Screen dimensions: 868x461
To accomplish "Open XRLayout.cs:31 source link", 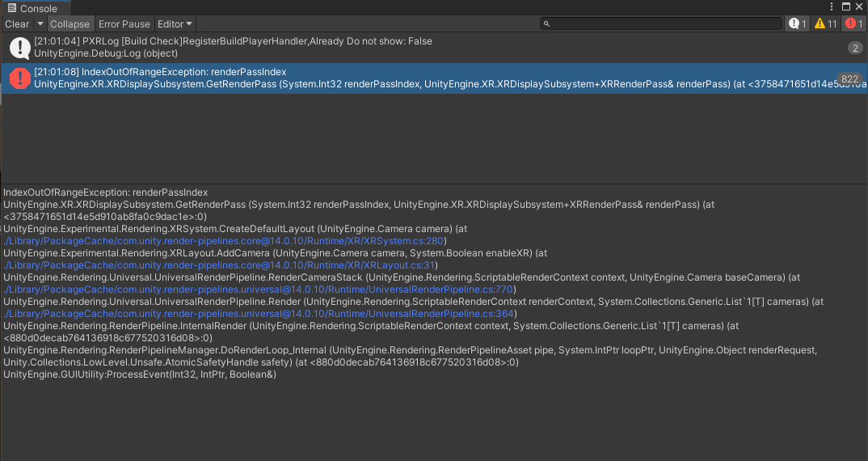I will 219,265.
